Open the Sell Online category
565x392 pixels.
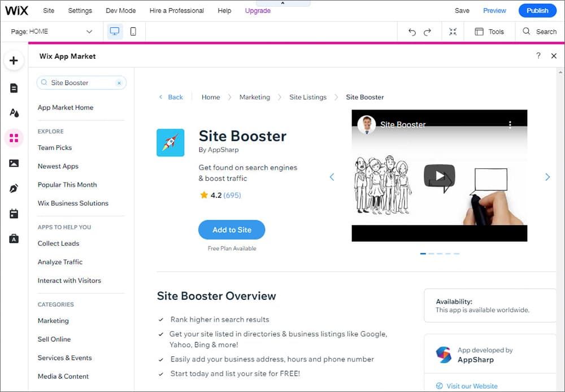pyautogui.click(x=54, y=339)
